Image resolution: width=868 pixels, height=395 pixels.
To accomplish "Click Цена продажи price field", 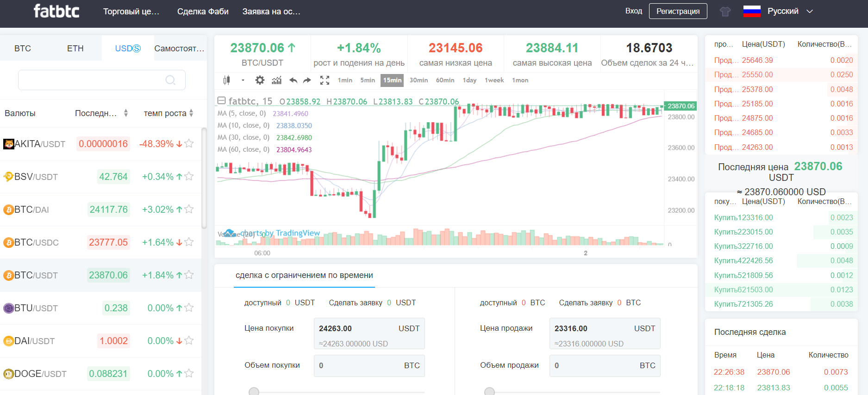I will point(605,333).
